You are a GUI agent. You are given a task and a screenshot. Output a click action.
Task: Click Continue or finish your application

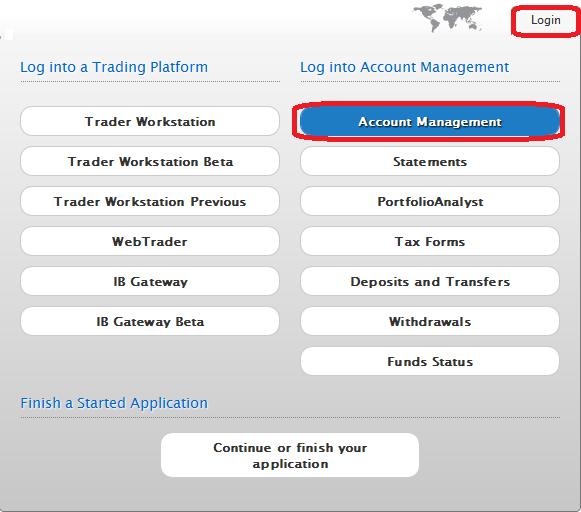pos(290,455)
